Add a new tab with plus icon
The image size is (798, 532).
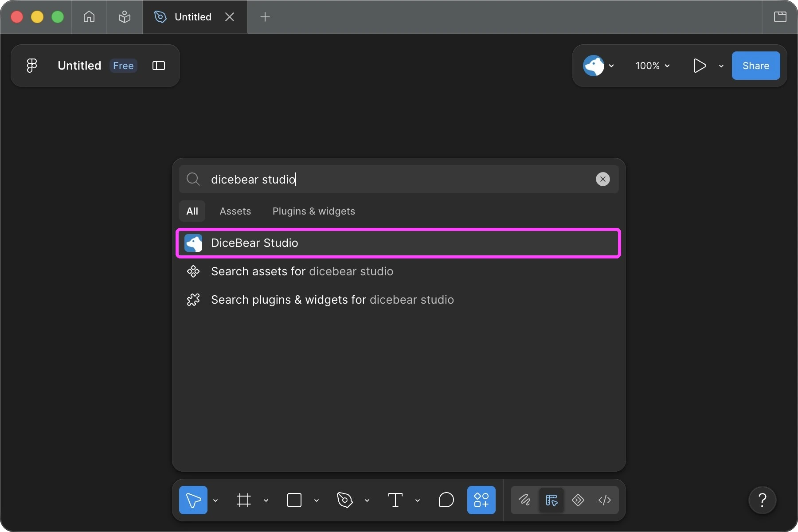[265, 17]
